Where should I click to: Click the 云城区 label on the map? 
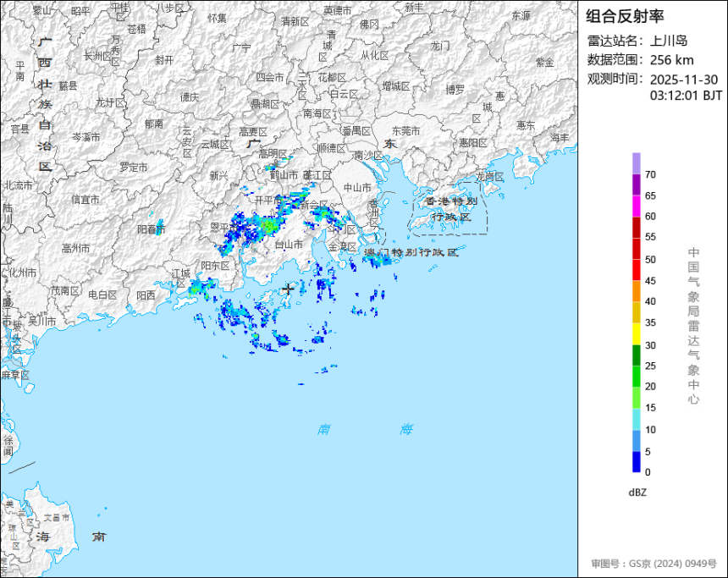(x=215, y=145)
